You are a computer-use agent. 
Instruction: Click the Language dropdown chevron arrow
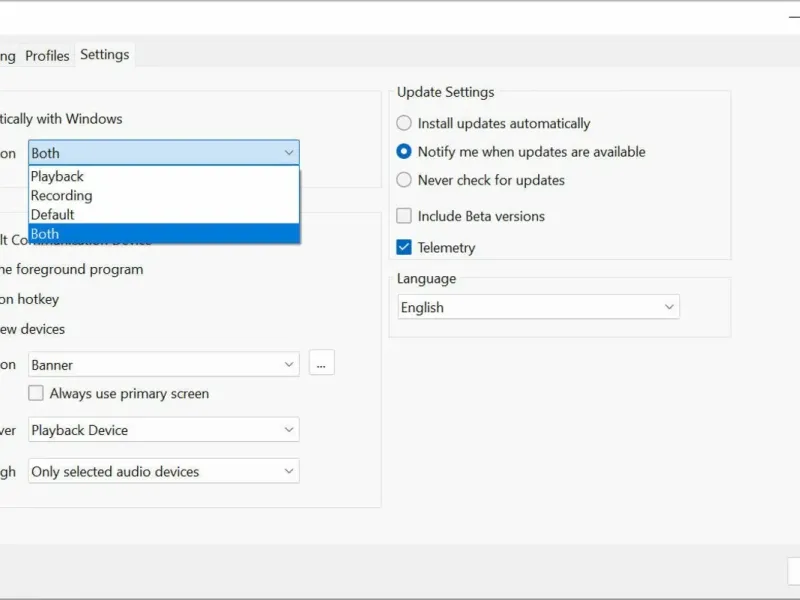[x=669, y=307]
